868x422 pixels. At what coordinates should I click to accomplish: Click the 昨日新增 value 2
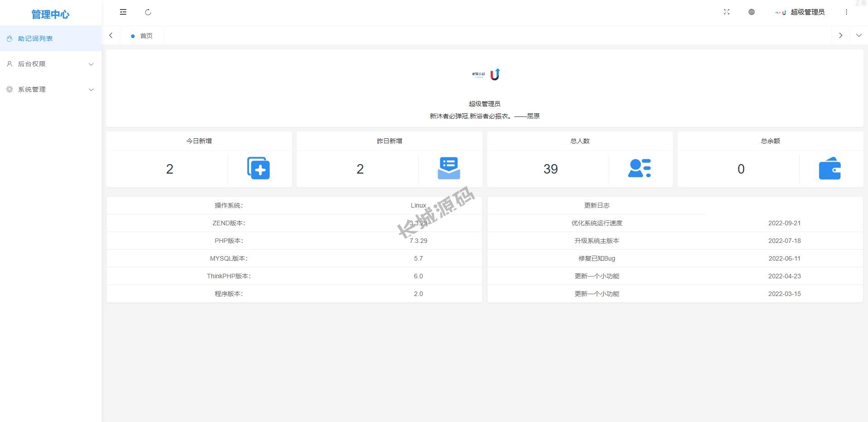(360, 169)
